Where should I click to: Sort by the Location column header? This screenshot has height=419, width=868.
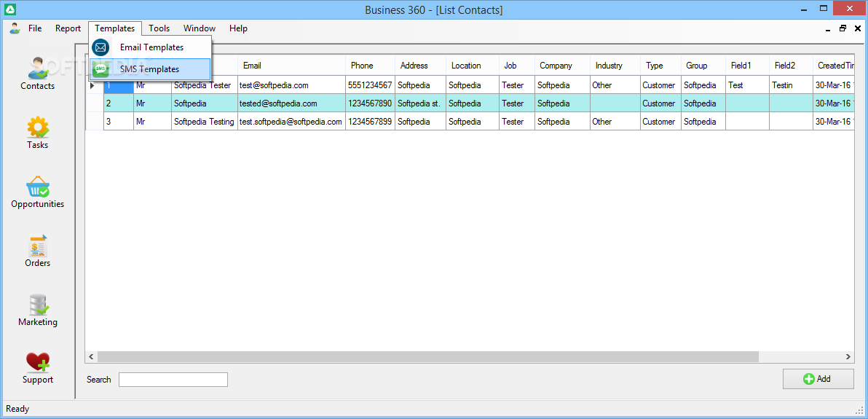(472, 66)
